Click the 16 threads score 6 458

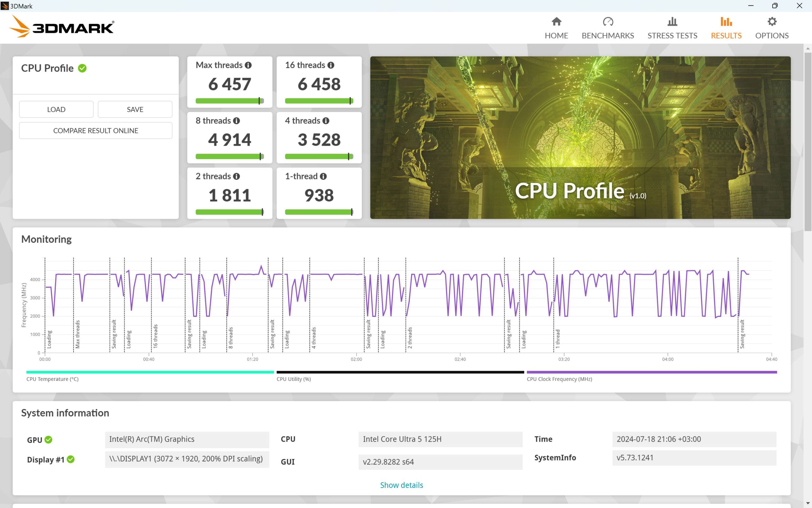click(x=319, y=84)
